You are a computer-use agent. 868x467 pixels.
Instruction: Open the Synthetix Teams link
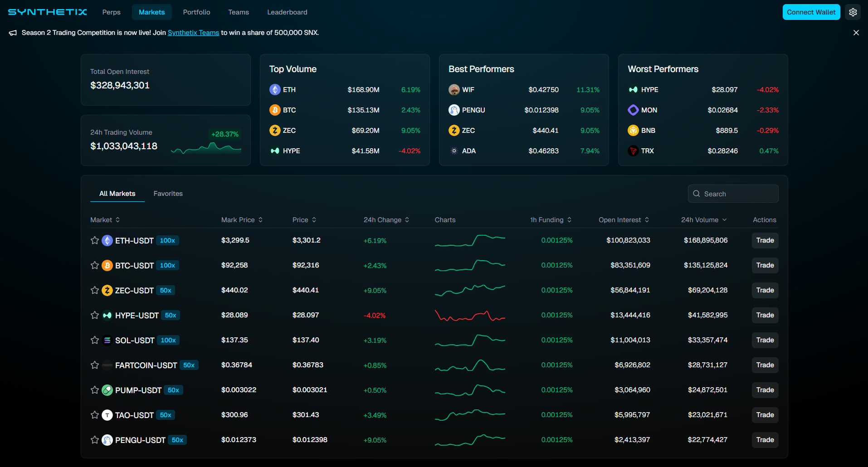coord(193,33)
